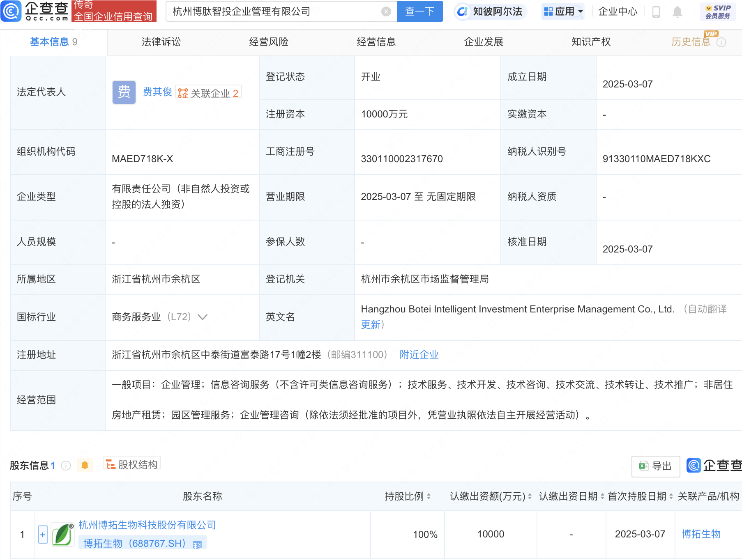The image size is (742, 560).
Task: Sort by 首次持股日期 column
Action: click(671, 496)
